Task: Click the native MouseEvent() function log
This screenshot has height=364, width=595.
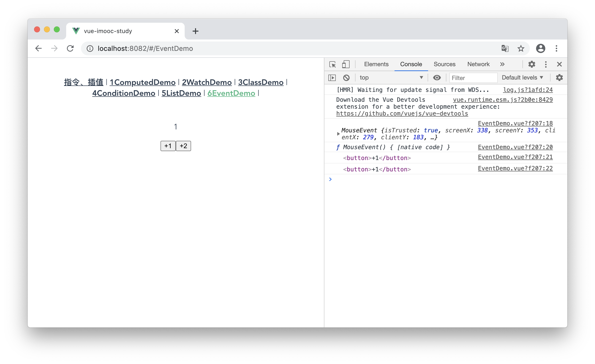Action: click(393, 147)
